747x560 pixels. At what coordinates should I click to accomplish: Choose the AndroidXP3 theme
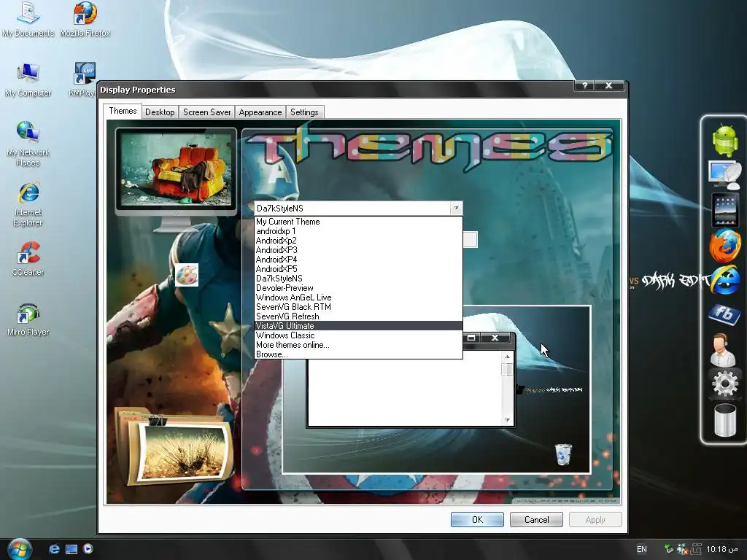coord(358,250)
